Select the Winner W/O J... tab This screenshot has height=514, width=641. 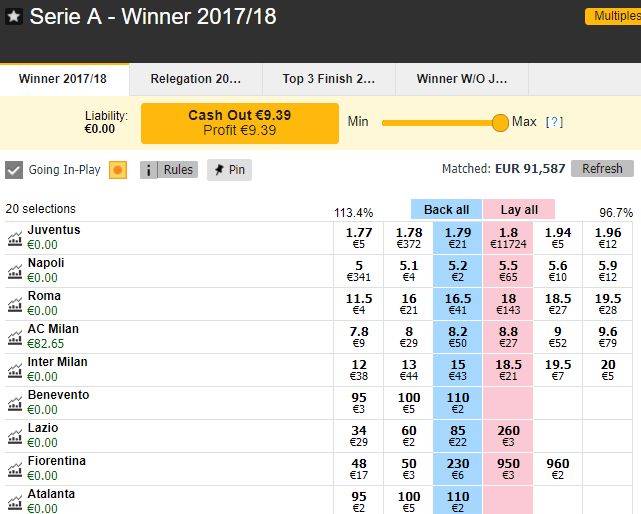pos(462,79)
